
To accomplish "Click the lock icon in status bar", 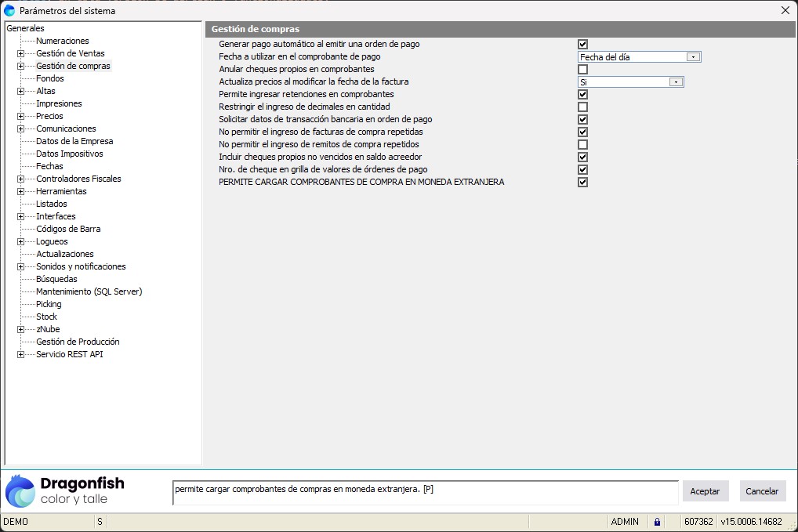I will [x=657, y=522].
